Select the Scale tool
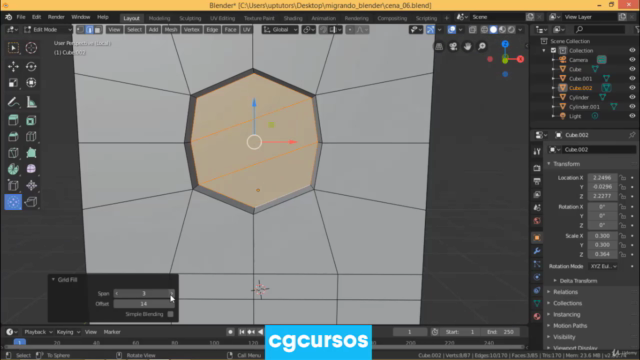640x360 pixels. 13,83
